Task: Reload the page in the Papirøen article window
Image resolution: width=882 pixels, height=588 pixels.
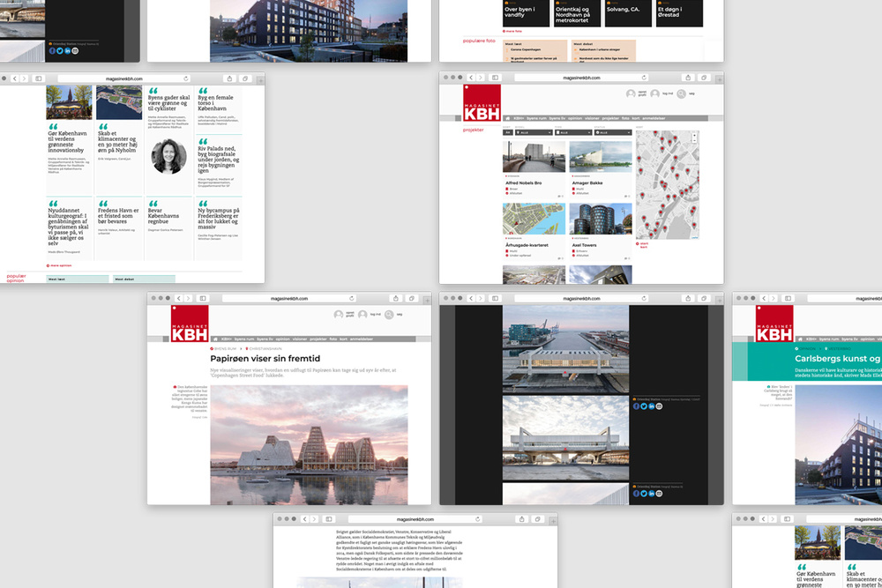Action: pos(352,299)
